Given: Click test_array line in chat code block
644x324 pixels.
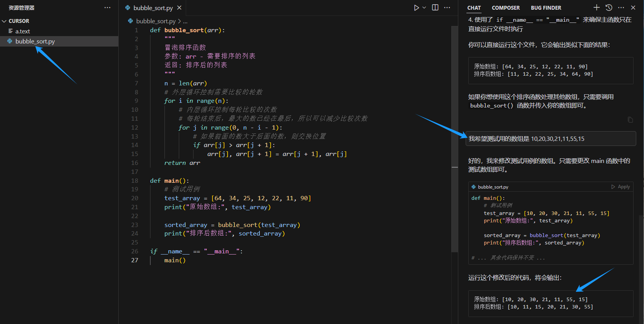Looking at the screenshot, I should pyautogui.click(x=546, y=213).
